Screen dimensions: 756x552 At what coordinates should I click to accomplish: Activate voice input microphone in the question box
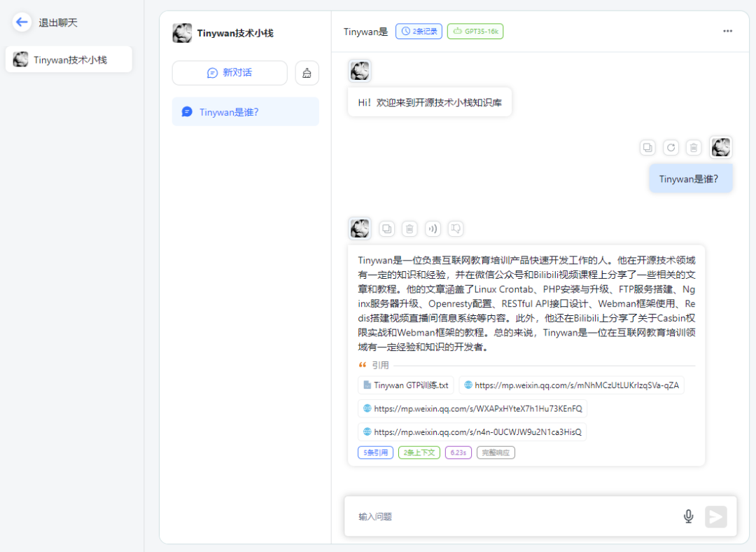pos(688,516)
